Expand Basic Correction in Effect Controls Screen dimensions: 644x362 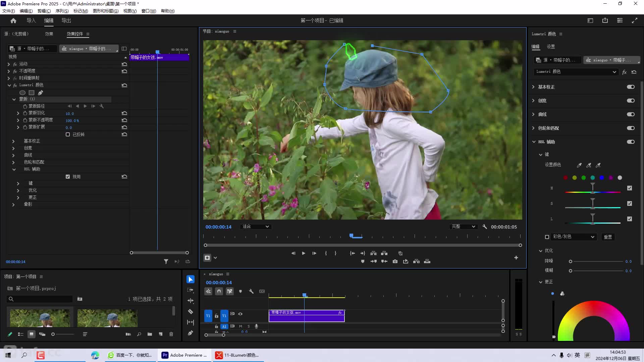click(x=13, y=141)
